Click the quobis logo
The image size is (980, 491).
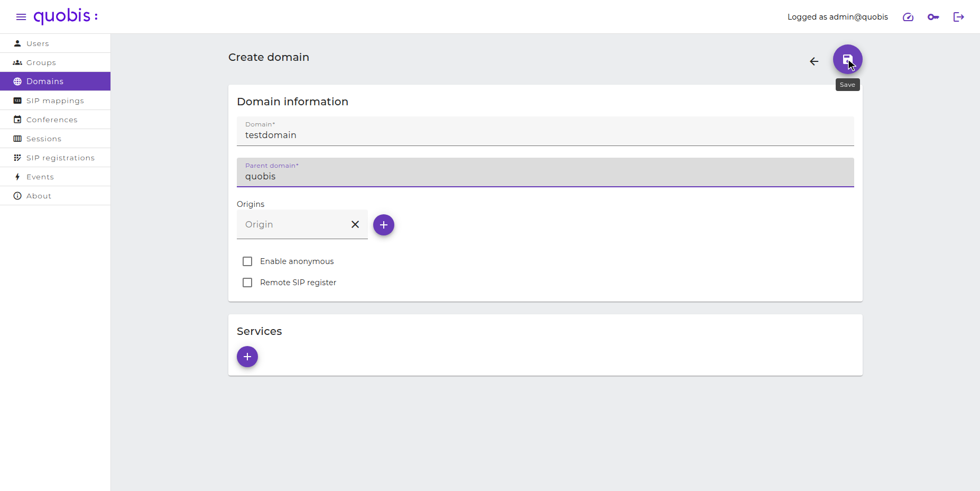66,16
